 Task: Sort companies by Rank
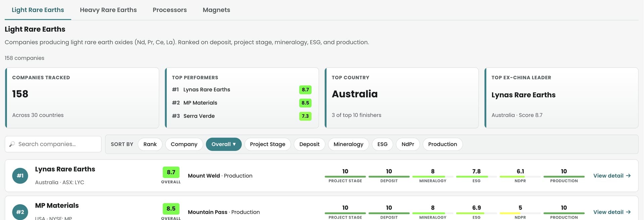150,144
